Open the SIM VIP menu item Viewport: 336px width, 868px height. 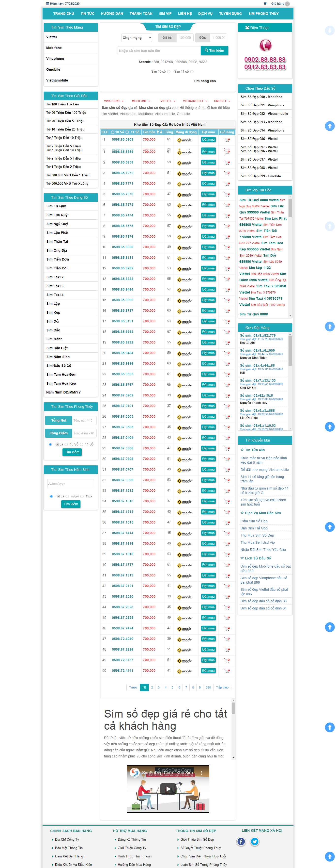(x=165, y=14)
